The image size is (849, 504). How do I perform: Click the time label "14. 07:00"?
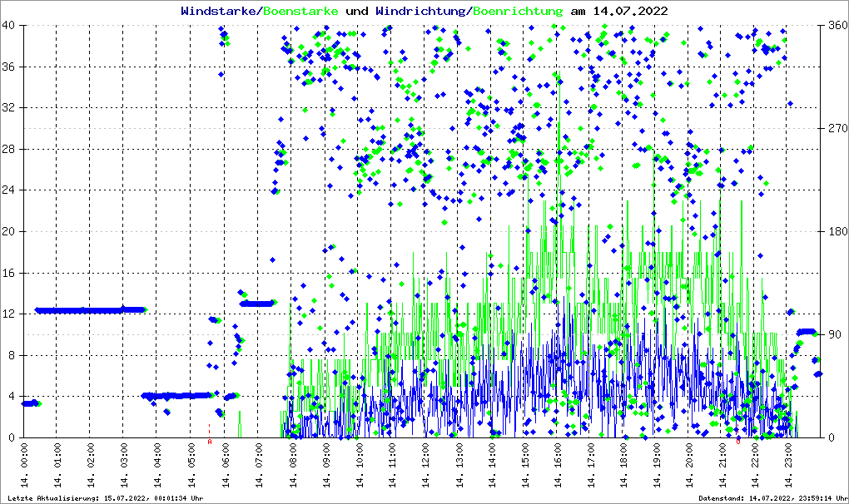click(258, 465)
